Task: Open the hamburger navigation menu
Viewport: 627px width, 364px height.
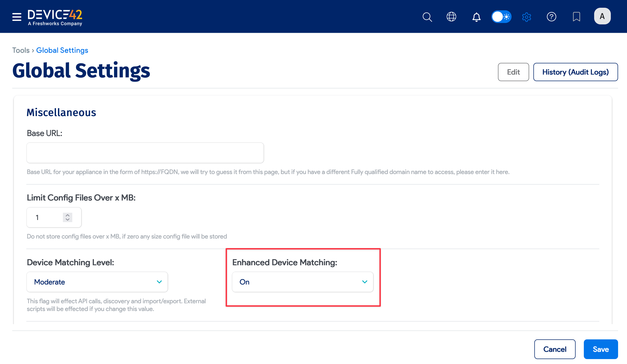Action: pos(16,16)
